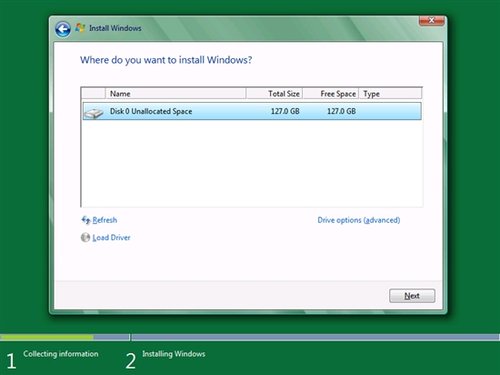This screenshot has height=375, width=500.
Task: Click the green setup progress bar
Action: coord(47,337)
